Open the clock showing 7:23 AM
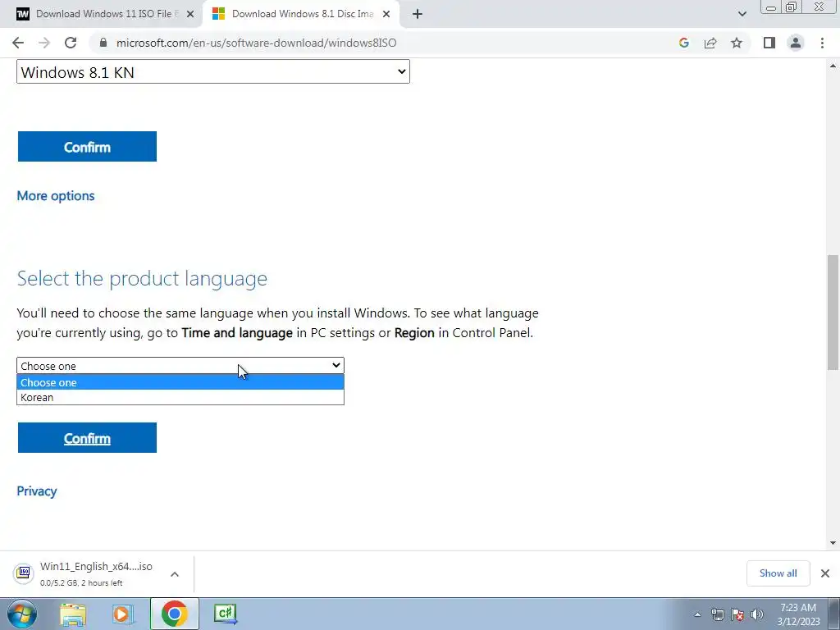 pos(798,614)
